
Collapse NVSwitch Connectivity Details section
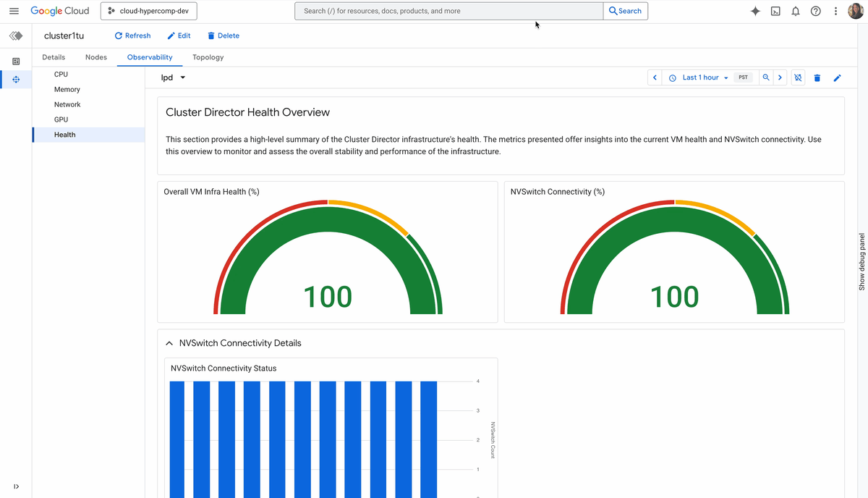(x=169, y=343)
